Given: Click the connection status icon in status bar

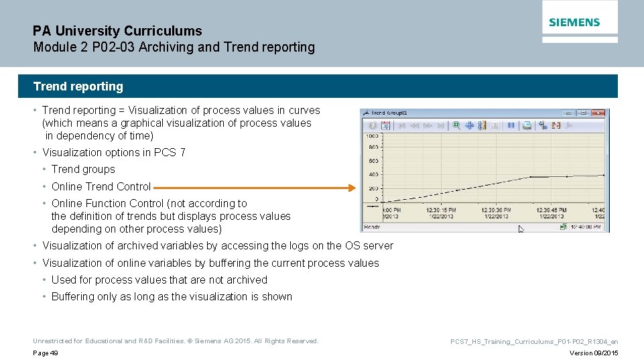Looking at the screenshot, I should click(564, 227).
